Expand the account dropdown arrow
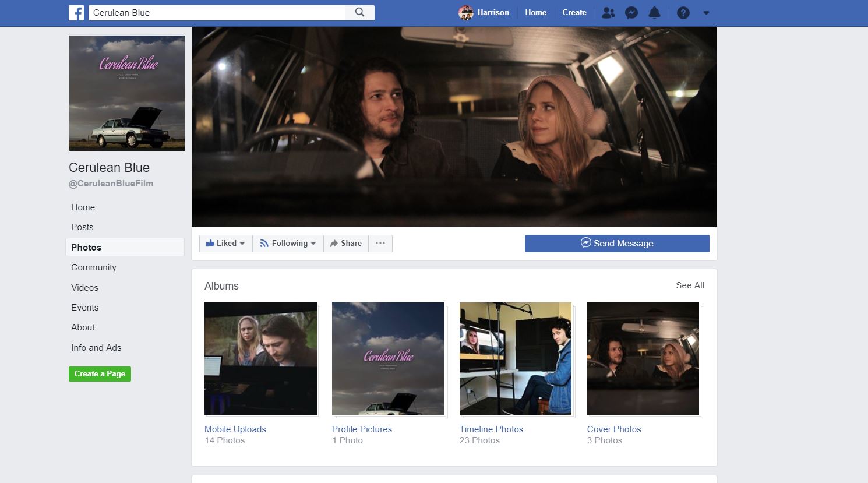Screen dimensions: 868x483 pos(706,13)
